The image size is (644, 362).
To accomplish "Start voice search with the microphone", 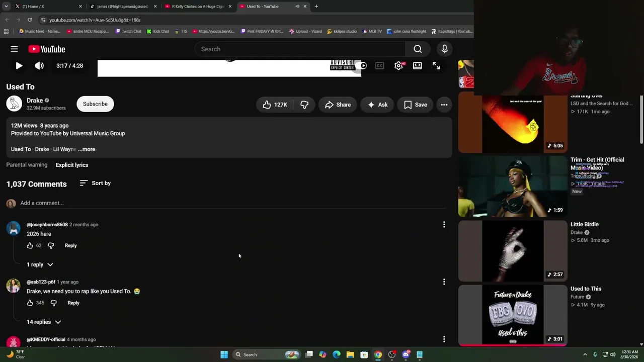I will [x=444, y=49].
